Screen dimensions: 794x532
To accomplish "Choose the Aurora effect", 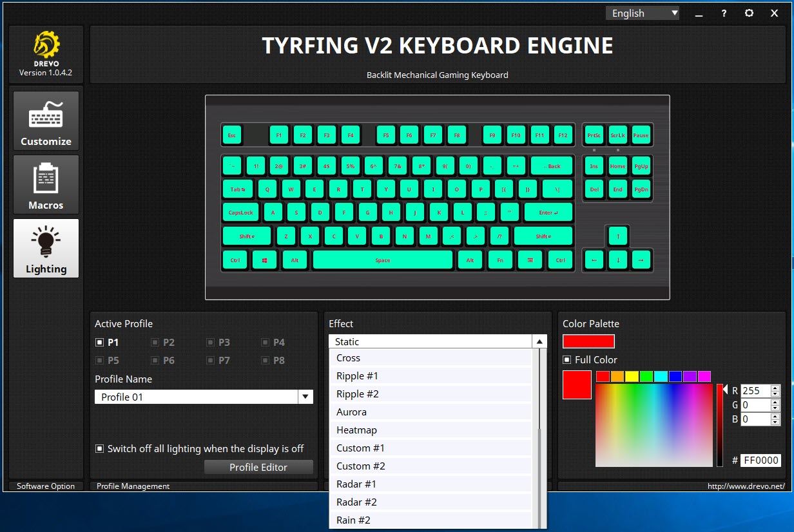I will [x=431, y=412].
